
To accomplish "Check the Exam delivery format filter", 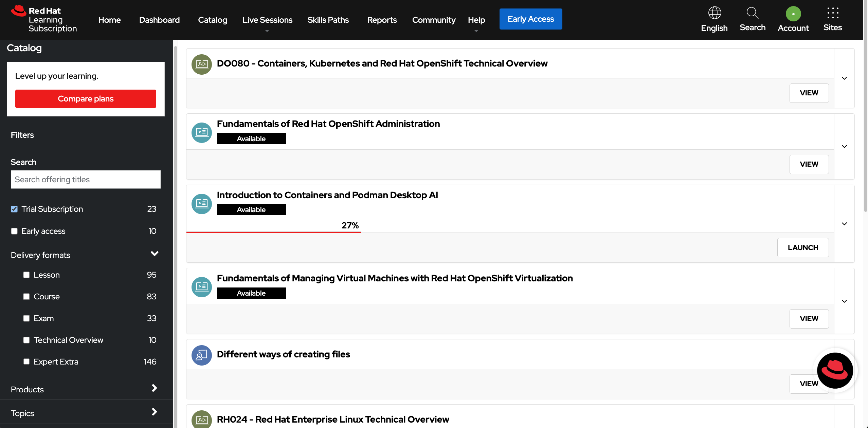I will [x=26, y=318].
